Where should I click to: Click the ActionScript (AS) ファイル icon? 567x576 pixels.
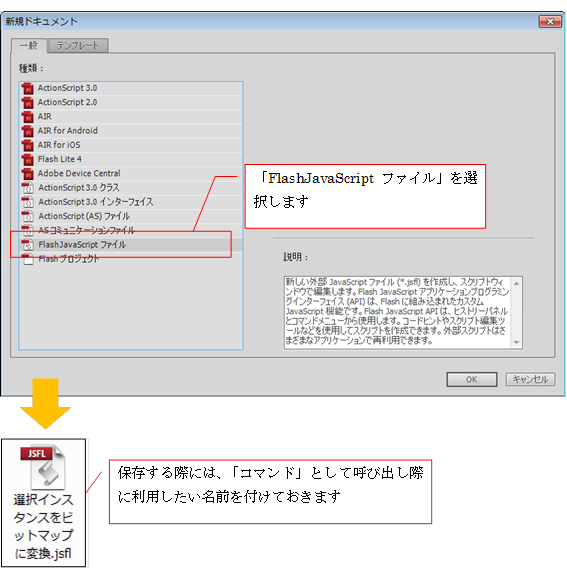pos(28,216)
